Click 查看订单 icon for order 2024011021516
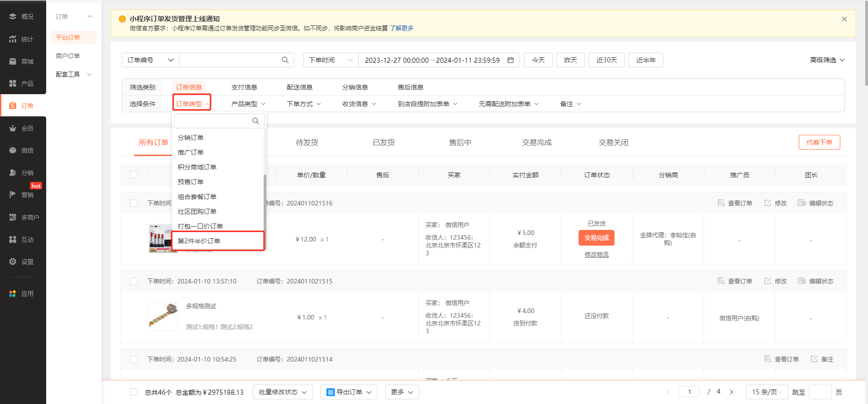Viewport: 868px width, 404px height. [x=721, y=203]
